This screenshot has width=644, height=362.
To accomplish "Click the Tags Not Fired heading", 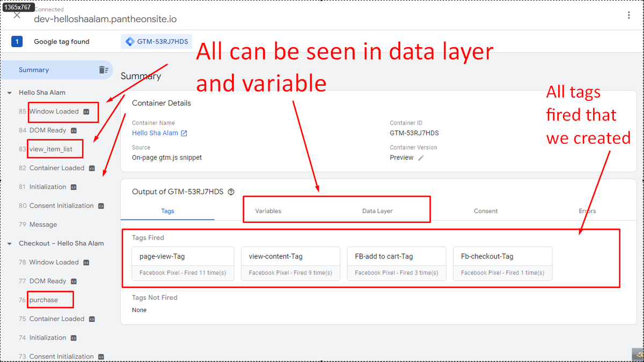I will click(155, 298).
